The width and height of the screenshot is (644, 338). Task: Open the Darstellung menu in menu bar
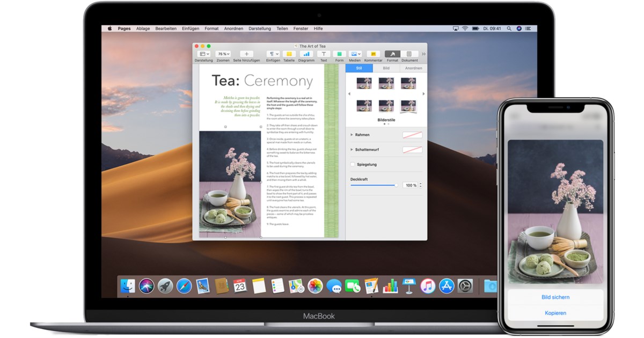(260, 28)
